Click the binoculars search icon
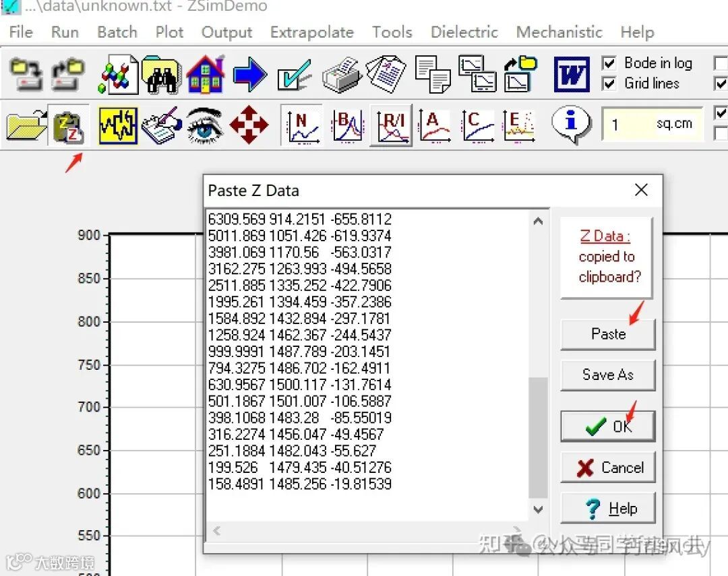This screenshot has height=576, width=728. pyautogui.click(x=160, y=75)
